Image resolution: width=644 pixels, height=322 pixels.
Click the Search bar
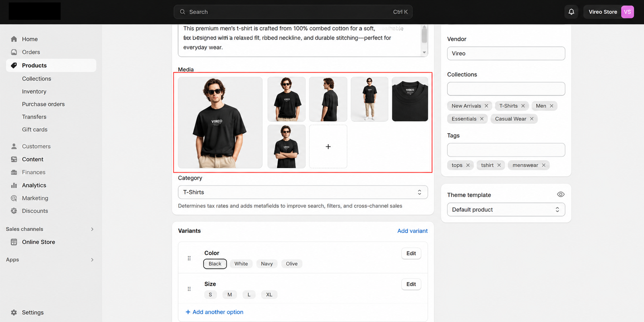point(293,12)
